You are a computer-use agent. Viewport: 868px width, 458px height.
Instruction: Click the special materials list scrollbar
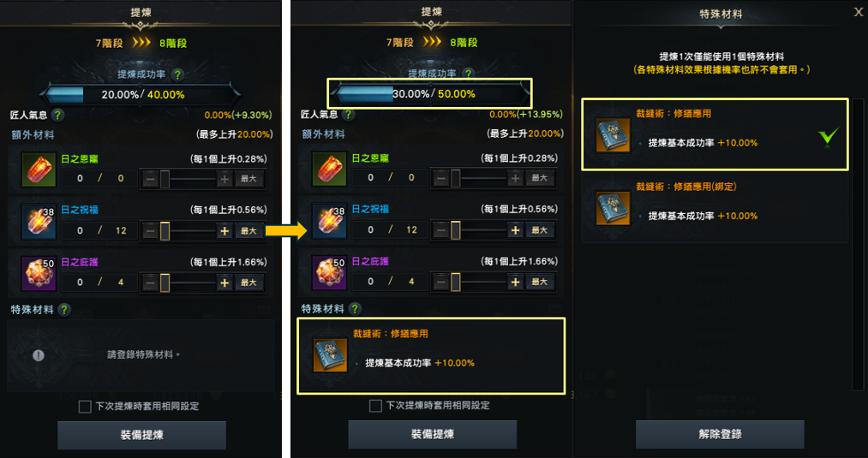click(x=857, y=244)
